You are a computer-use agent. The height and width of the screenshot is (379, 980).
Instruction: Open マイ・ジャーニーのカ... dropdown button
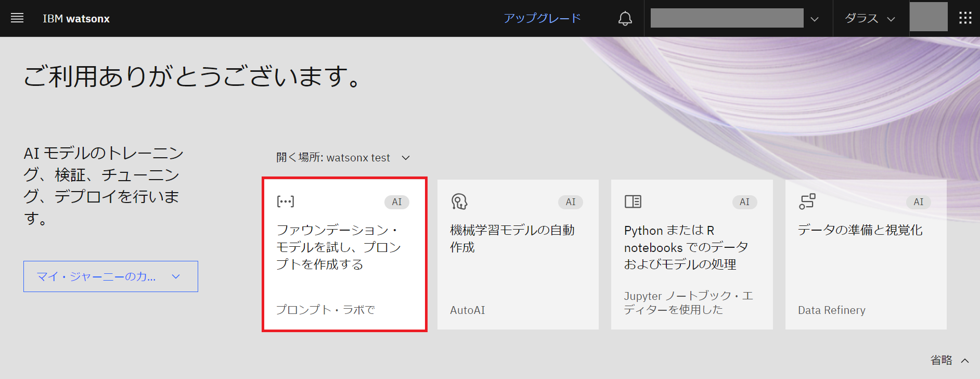click(111, 276)
